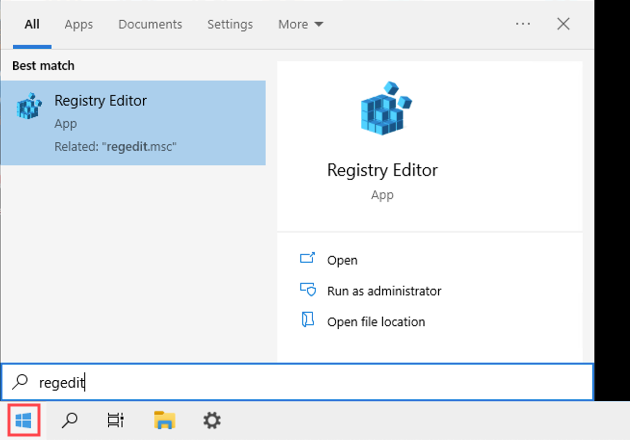
Task: Click into the regedit search field
Action: (x=300, y=382)
